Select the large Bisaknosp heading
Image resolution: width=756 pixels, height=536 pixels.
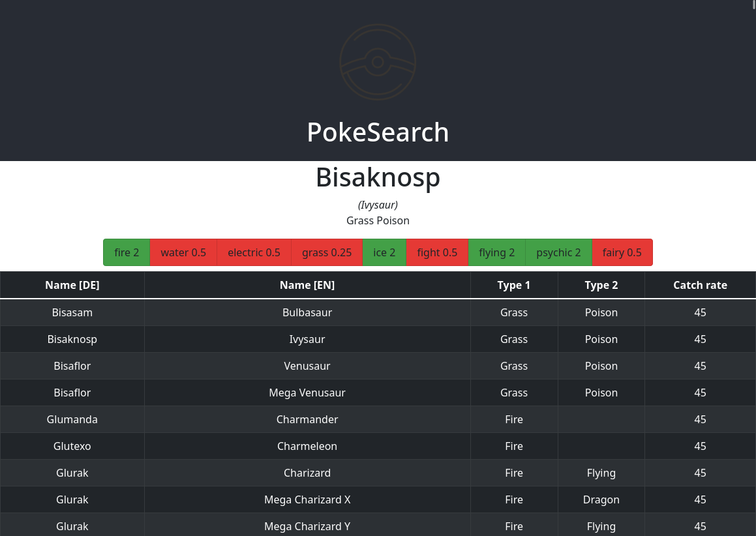click(x=378, y=177)
